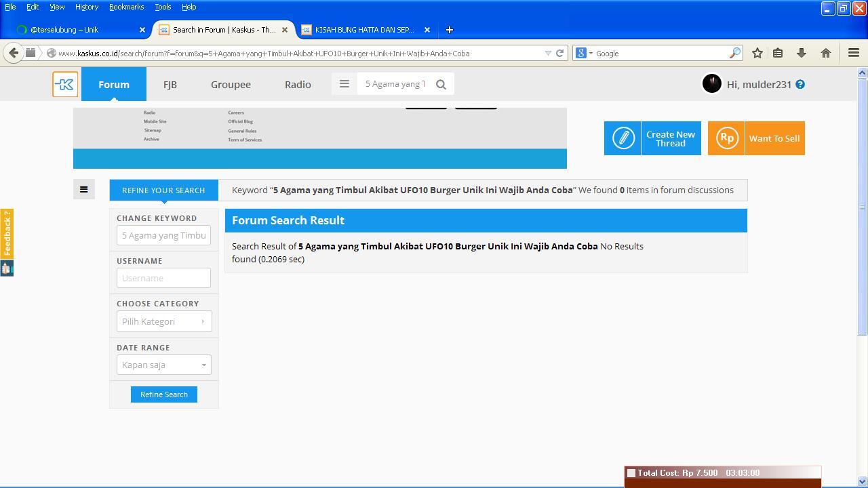Image resolution: width=868 pixels, height=488 pixels.
Task: Expand Pilih Kategori category dropdown
Action: pos(164,321)
